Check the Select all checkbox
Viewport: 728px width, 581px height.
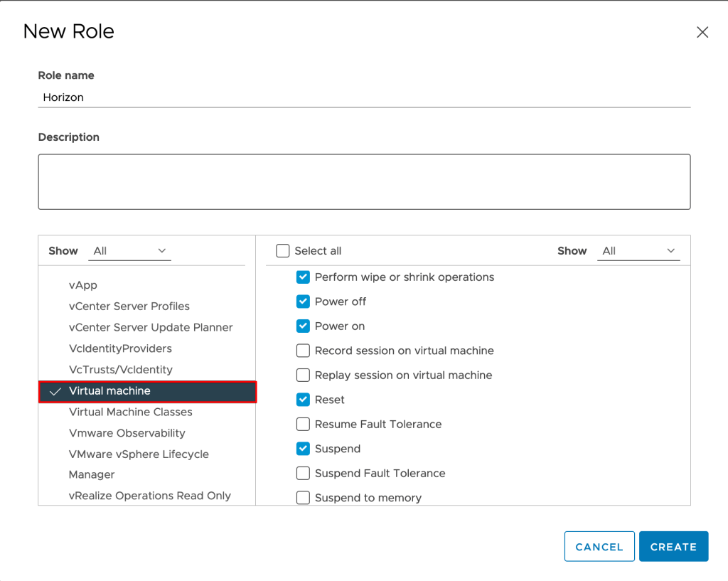click(283, 251)
